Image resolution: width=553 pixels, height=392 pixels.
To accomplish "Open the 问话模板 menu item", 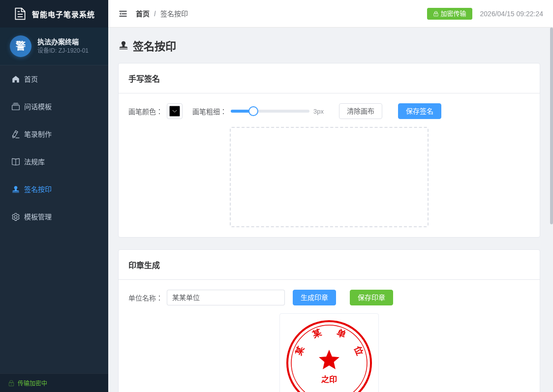I will click(54, 107).
